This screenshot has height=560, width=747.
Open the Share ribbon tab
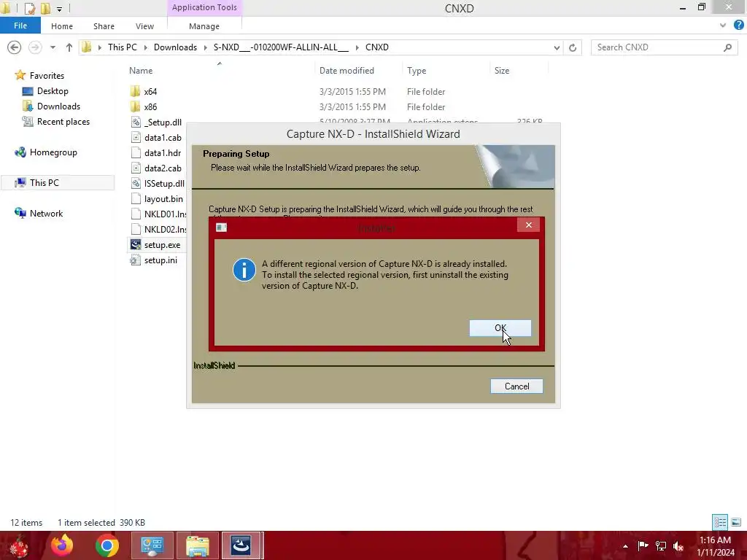tap(104, 26)
